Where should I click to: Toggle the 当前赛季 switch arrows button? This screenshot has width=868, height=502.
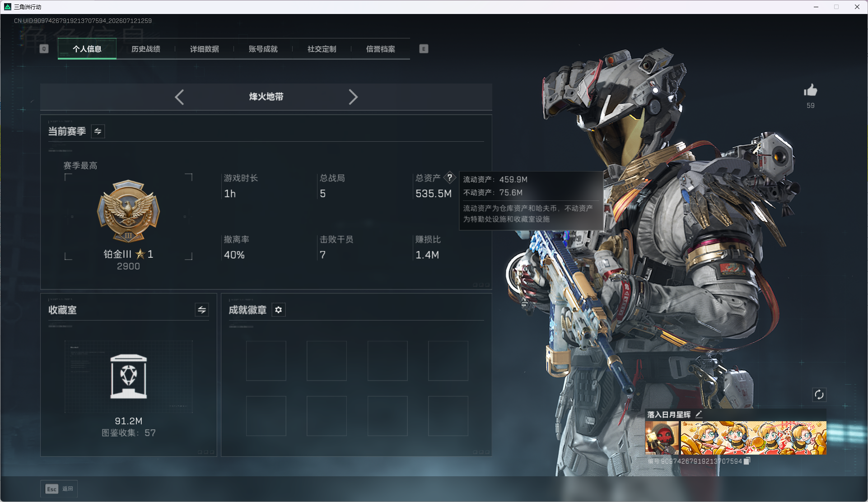coord(98,131)
